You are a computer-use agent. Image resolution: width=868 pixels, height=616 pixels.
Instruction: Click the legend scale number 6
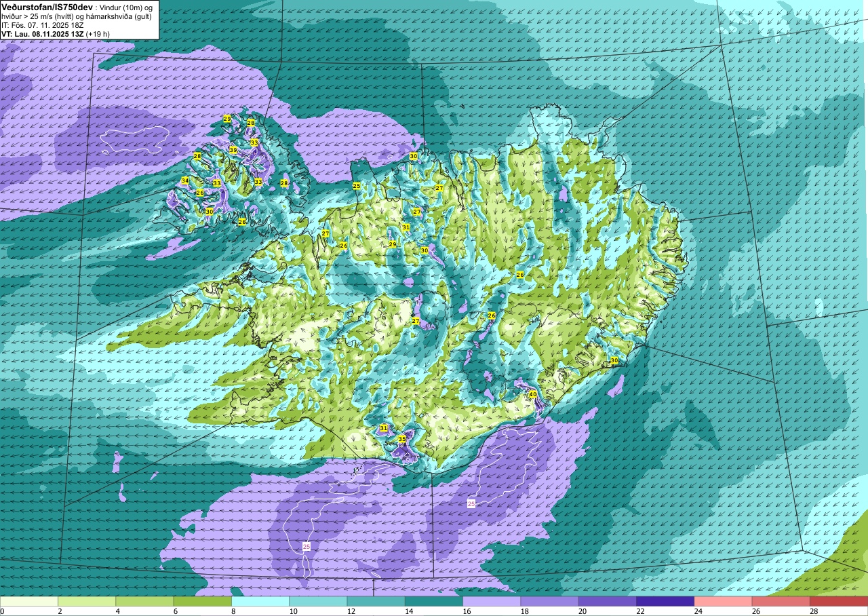176,611
